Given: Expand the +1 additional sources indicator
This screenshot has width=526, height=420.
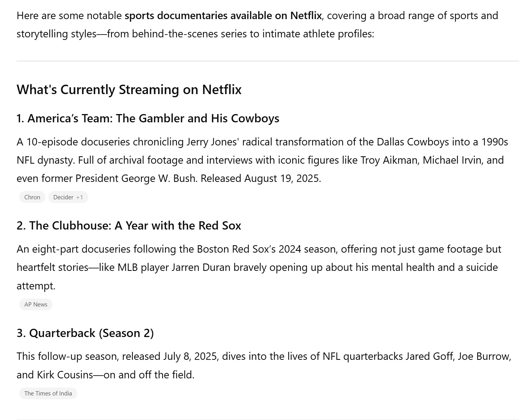Looking at the screenshot, I should [x=80, y=197].
